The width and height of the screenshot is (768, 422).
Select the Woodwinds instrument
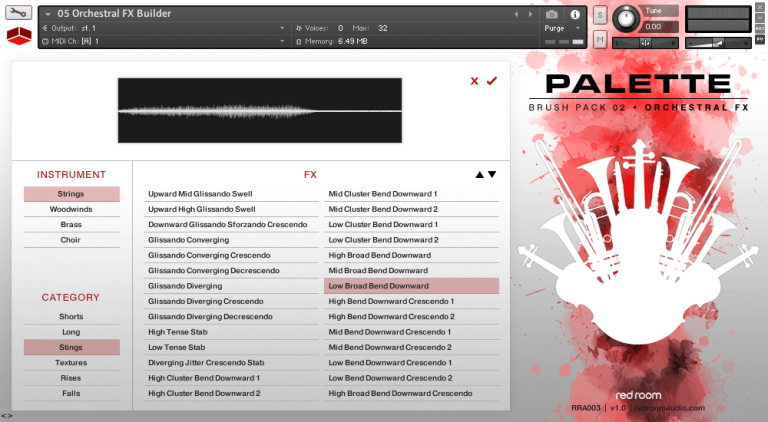click(72, 209)
